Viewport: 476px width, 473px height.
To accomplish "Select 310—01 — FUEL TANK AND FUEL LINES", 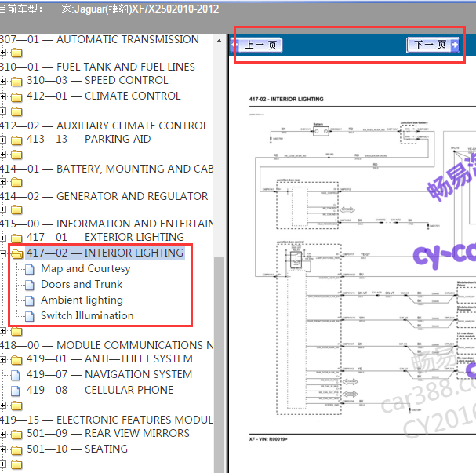I will click(x=97, y=67).
